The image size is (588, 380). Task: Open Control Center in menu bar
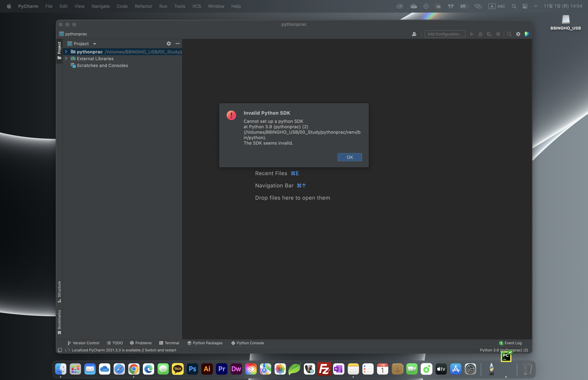pos(525,6)
